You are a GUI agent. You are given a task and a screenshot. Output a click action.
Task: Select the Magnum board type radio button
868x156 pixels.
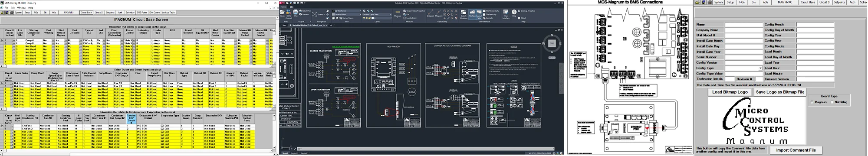click(x=812, y=102)
